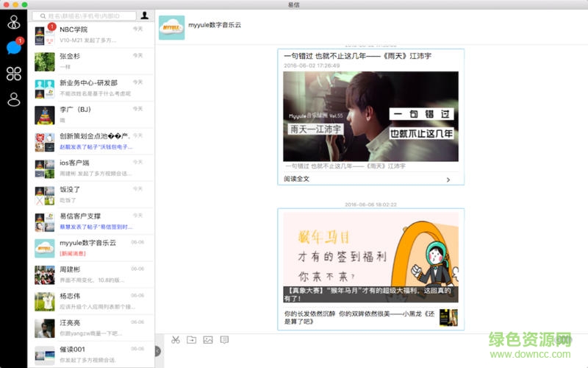Screen dimensions: 588x368
Task: Select the scissors screenshot tool
Action: click(x=176, y=339)
